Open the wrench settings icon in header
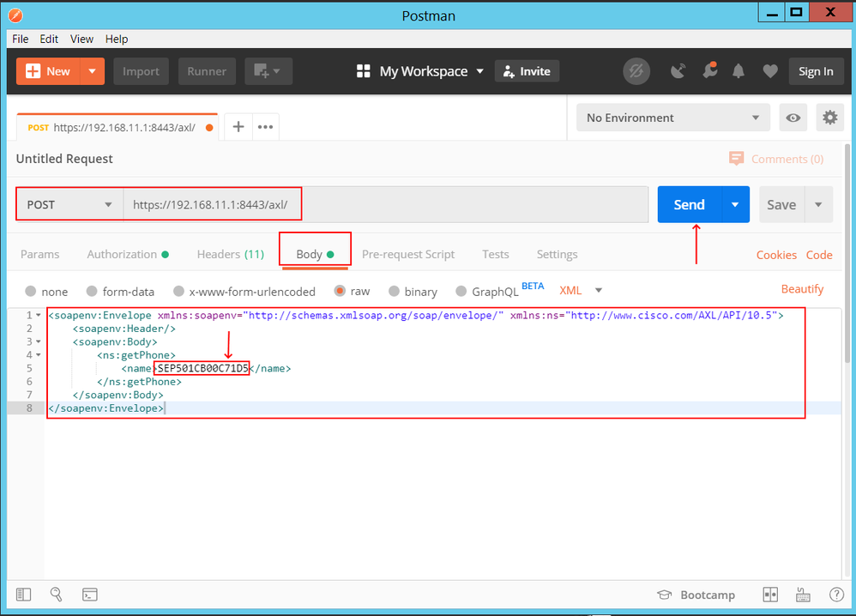Viewport: 856px width, 616px height. pos(709,70)
